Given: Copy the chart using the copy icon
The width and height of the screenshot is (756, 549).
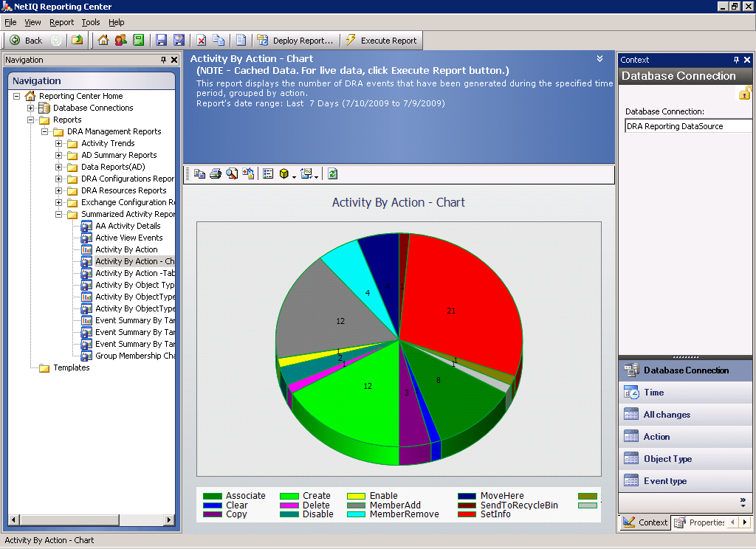Looking at the screenshot, I should click(x=199, y=173).
